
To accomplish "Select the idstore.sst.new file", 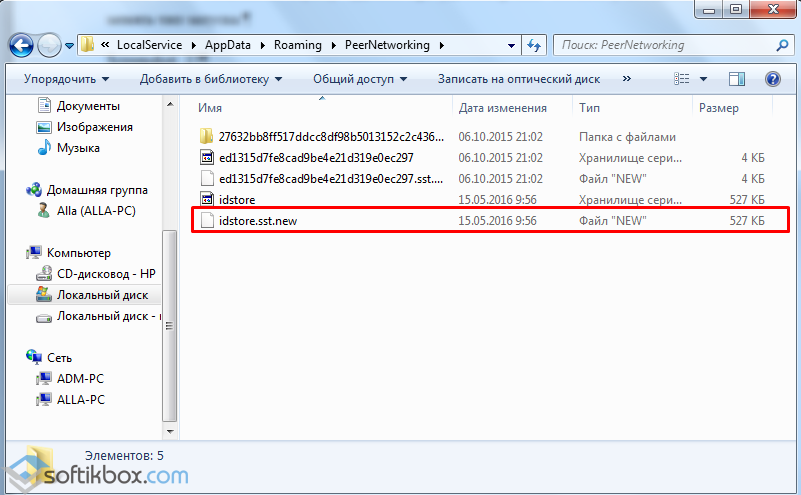I will point(257,220).
